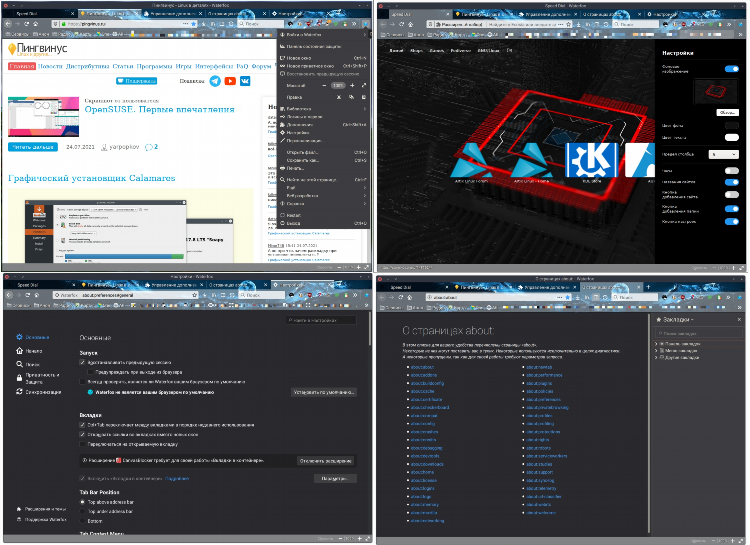
Task: Open the YouTube icon on the Пингвинус page
Action: pos(230,81)
